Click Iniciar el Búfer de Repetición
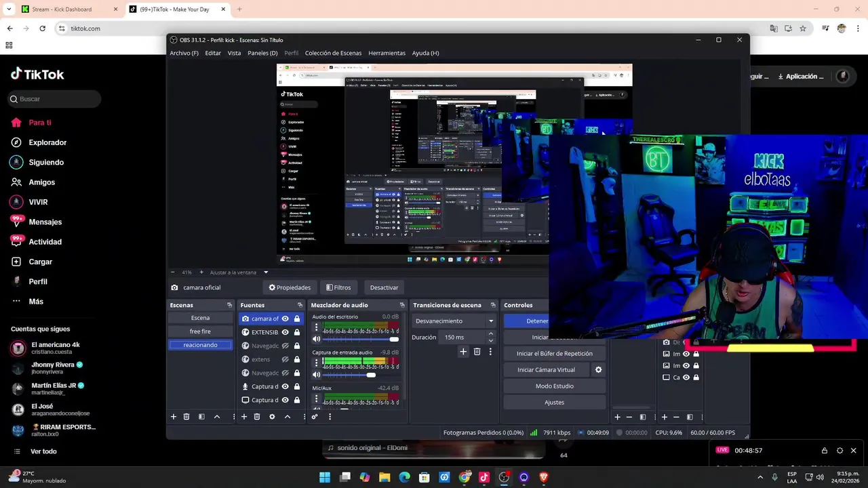Viewport: 868px width, 488px height. pyautogui.click(x=554, y=353)
